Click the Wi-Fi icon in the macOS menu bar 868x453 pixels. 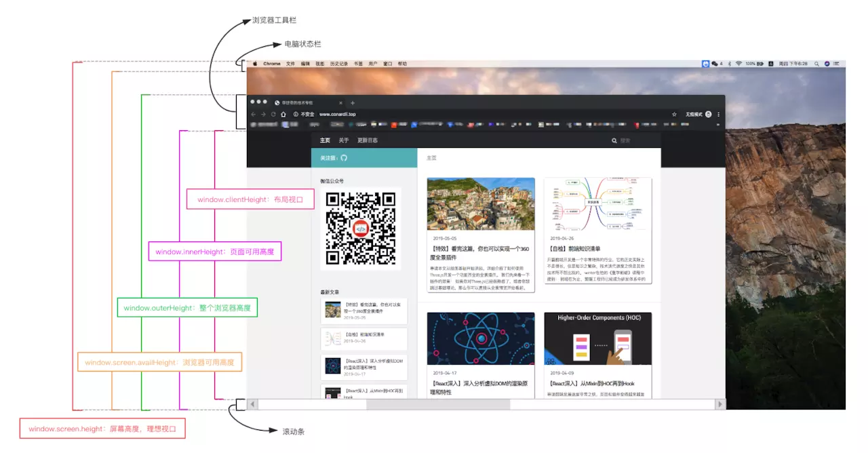[x=738, y=64]
